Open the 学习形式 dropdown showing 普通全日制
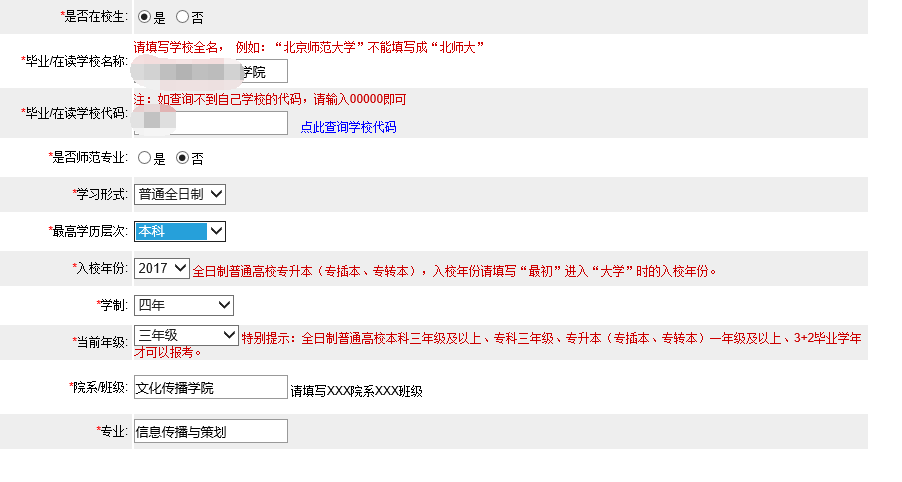902x482 pixels. click(x=179, y=194)
